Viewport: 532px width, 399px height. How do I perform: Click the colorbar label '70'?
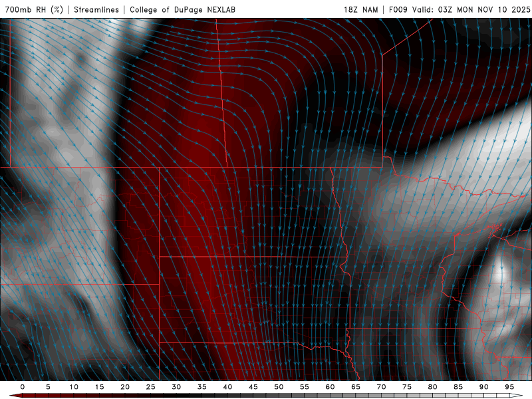[x=381, y=387]
